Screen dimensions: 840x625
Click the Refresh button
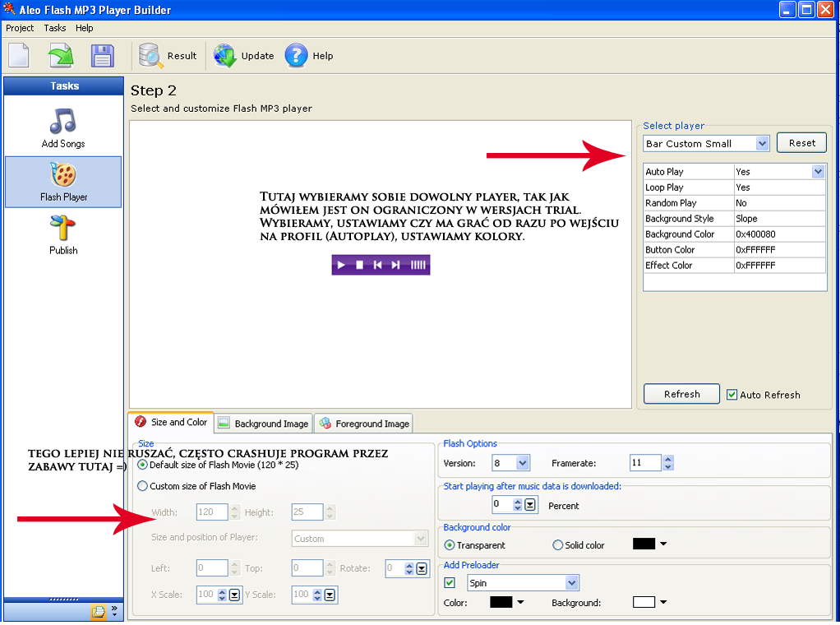681,394
